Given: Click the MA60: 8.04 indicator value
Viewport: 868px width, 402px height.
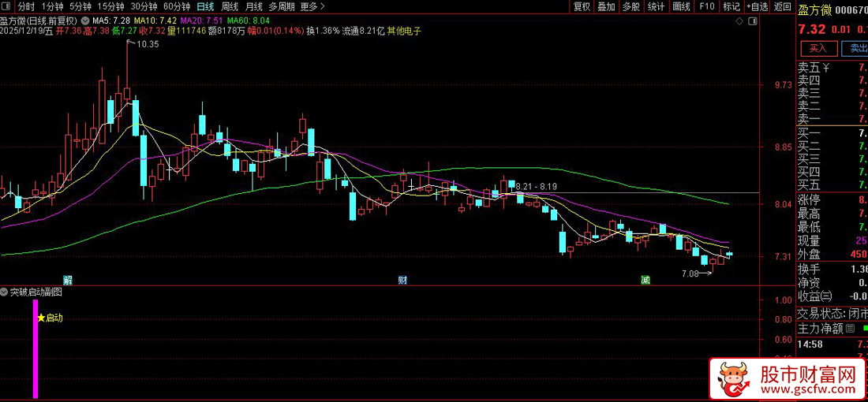Looking at the screenshot, I should (x=249, y=21).
